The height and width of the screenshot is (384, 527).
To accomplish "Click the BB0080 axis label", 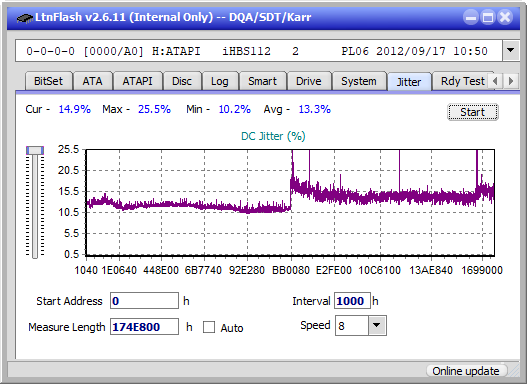I will tap(291, 270).
